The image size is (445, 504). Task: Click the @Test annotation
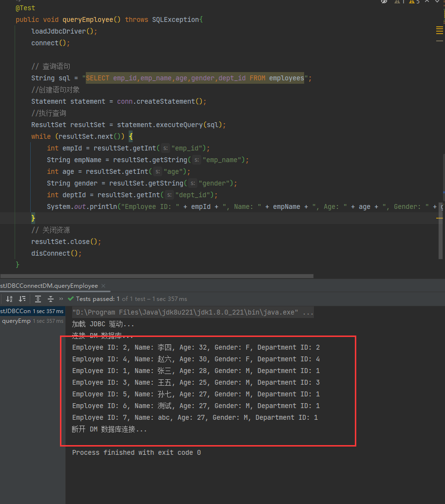click(x=25, y=8)
